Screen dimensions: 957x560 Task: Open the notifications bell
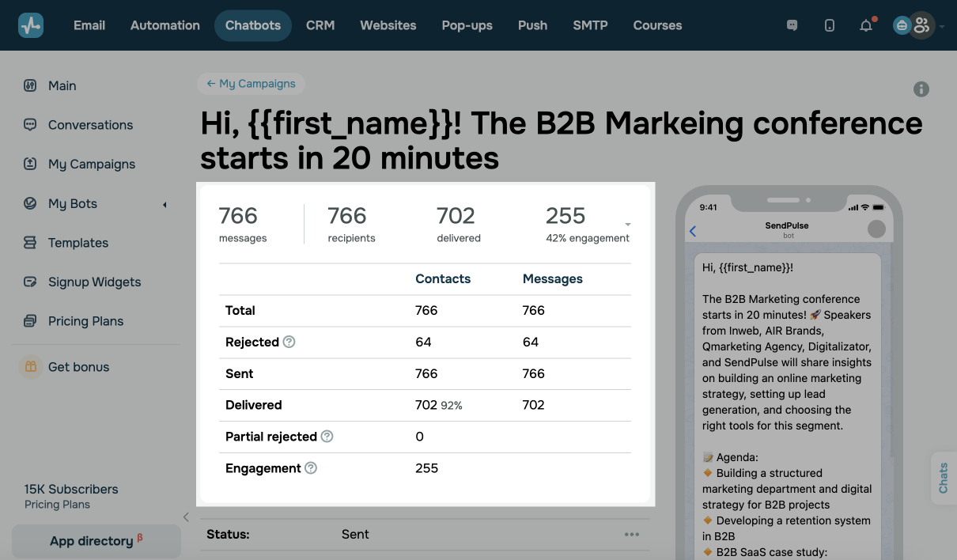[x=866, y=25]
